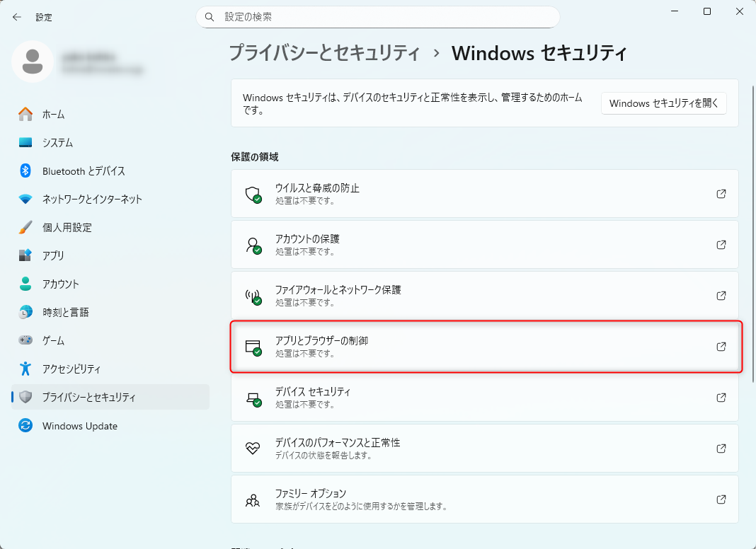Click the 時刻と言語 globe clock icon

[25, 312]
